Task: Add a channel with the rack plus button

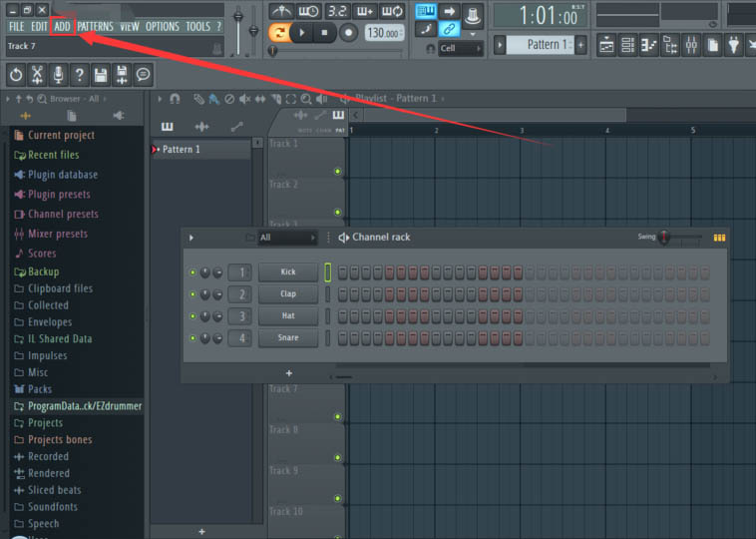Action: coord(289,373)
